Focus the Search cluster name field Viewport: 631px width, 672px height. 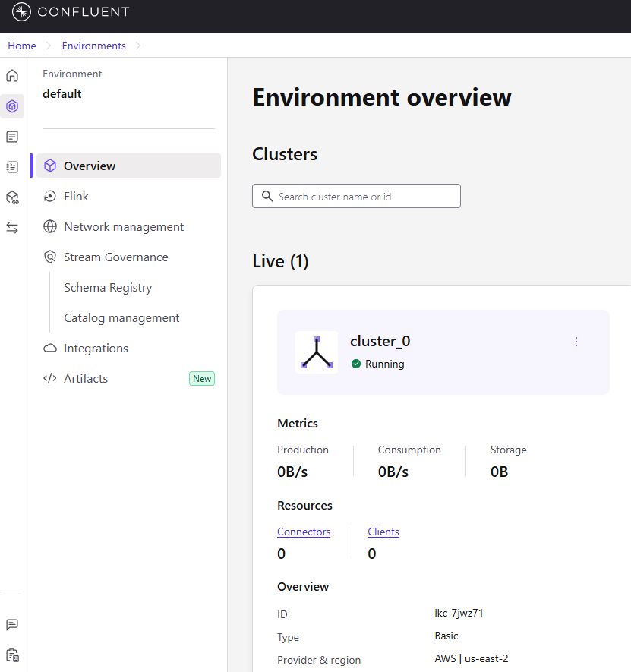coord(356,197)
